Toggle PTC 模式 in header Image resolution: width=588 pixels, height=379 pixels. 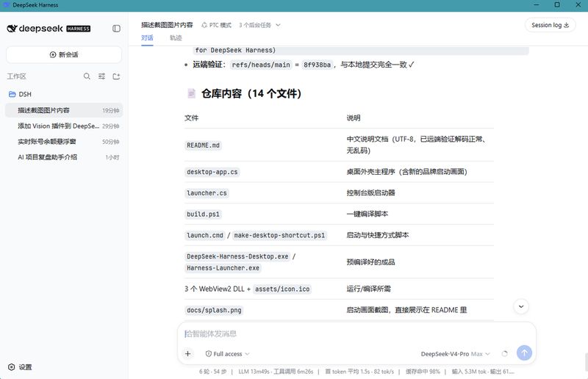click(216, 25)
